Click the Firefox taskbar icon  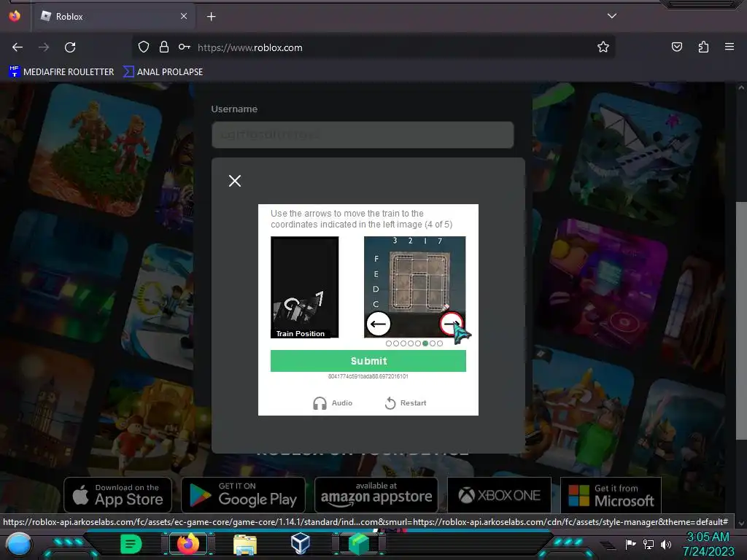187,544
